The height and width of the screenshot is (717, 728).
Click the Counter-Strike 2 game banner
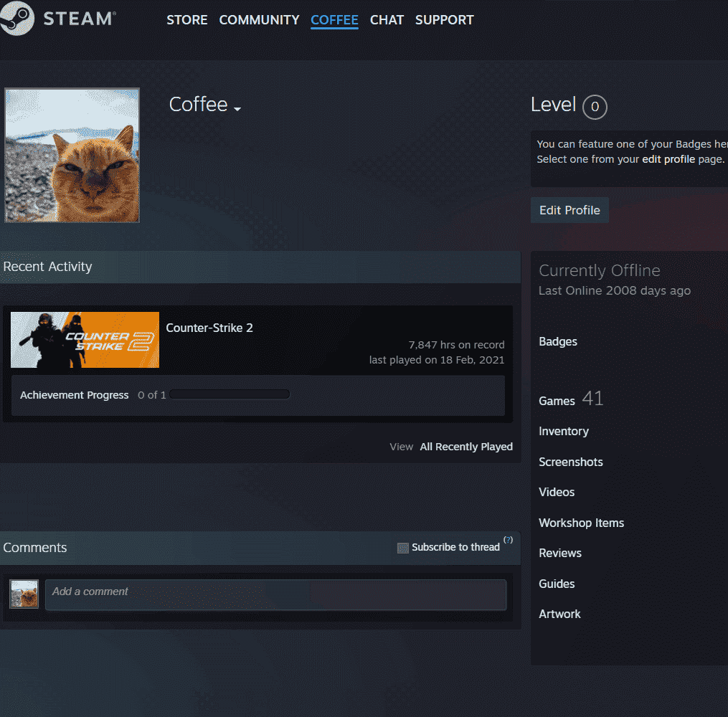pos(85,340)
